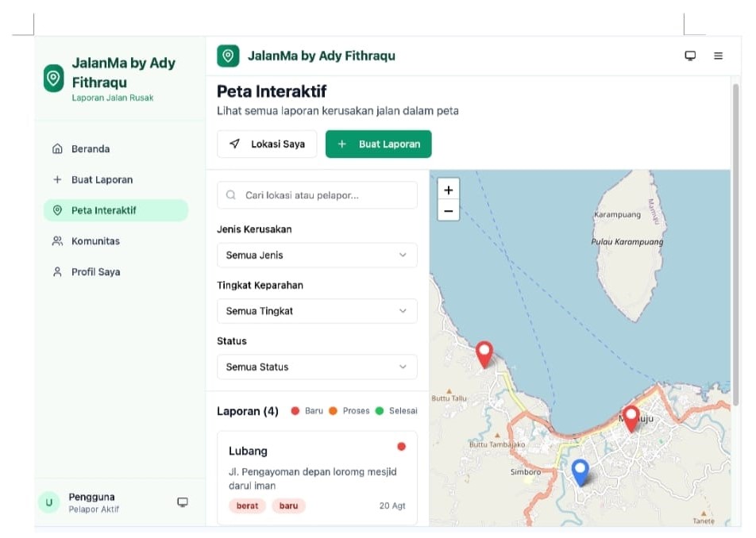The image size is (756, 538).
Task: Open Profil Saya in the sidebar
Action: coord(95,272)
